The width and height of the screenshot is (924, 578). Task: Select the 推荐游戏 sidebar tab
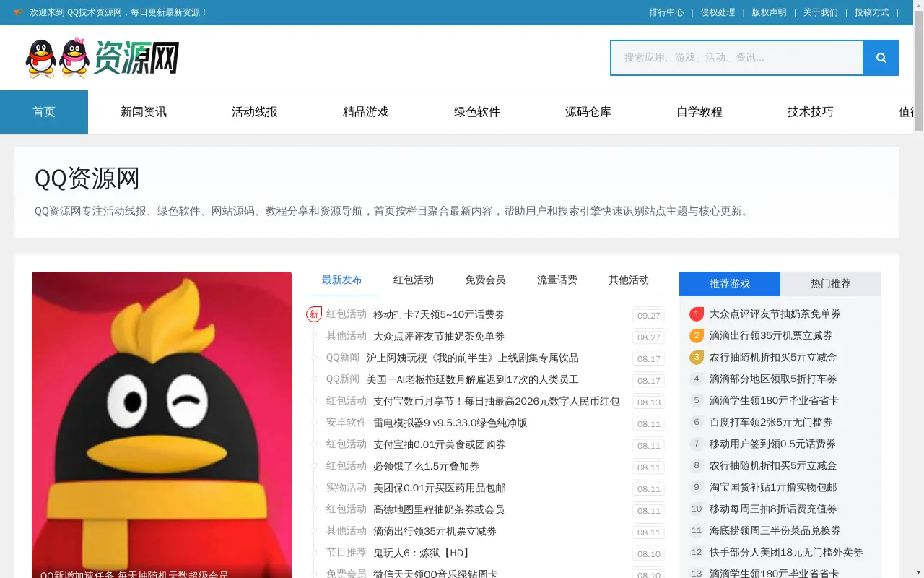tap(730, 284)
